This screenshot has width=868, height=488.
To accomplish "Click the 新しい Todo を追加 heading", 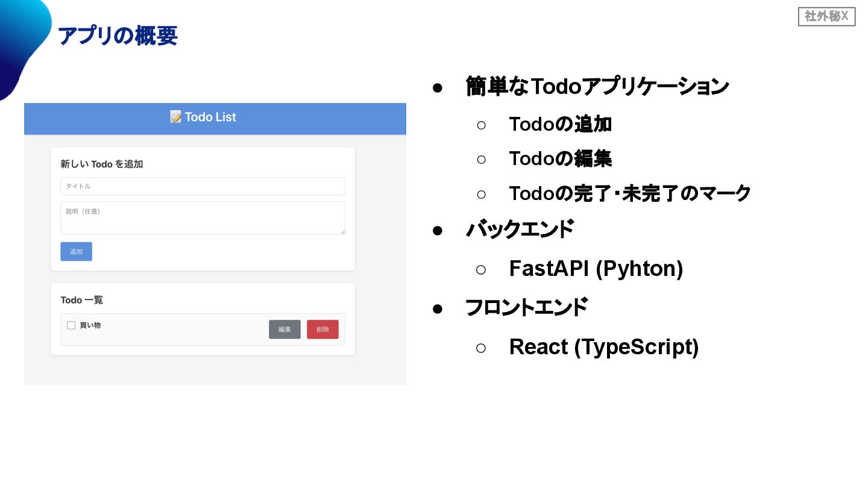I will (102, 164).
